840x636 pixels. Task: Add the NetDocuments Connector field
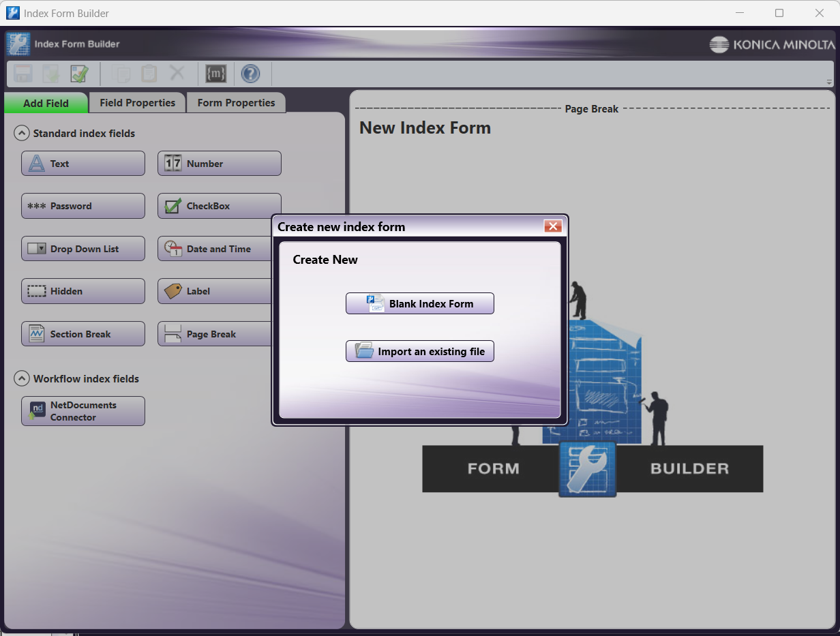pos(83,411)
